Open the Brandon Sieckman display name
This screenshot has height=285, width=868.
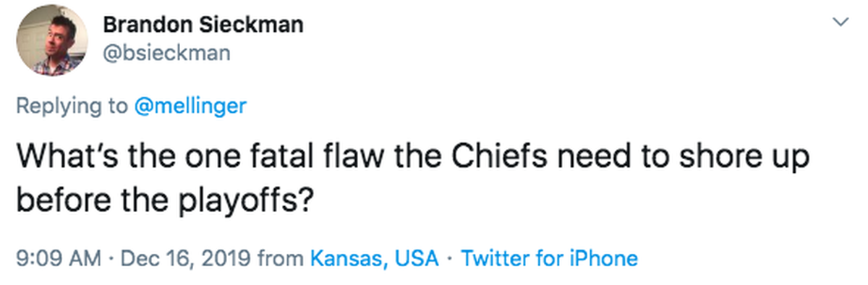203,25
